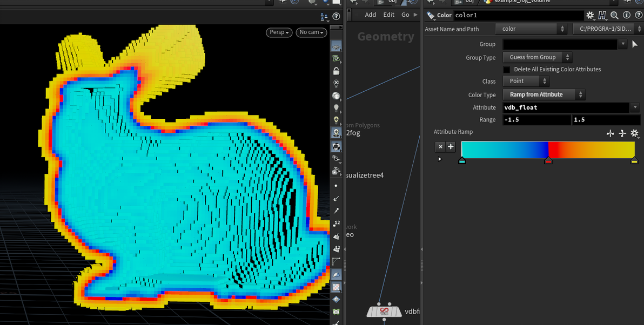Toggle the lock icon in viewport toolbar
This screenshot has width=644, height=325.
tap(336, 71)
